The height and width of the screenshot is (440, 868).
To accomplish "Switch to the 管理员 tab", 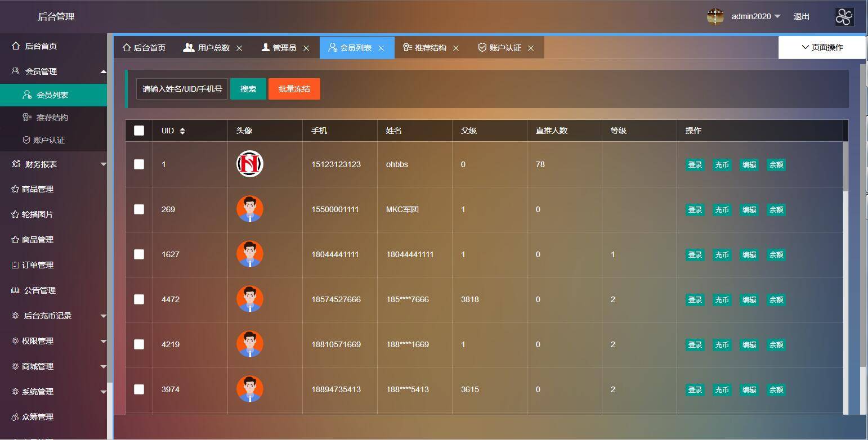I will click(x=279, y=48).
